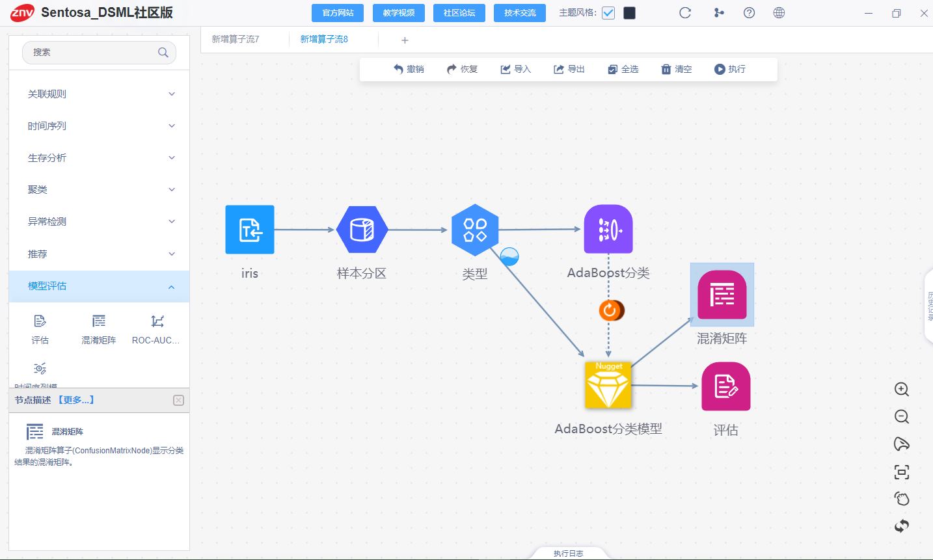The image size is (933, 560).
Task: Click 【更多...】 link in node description
Action: coord(76,400)
